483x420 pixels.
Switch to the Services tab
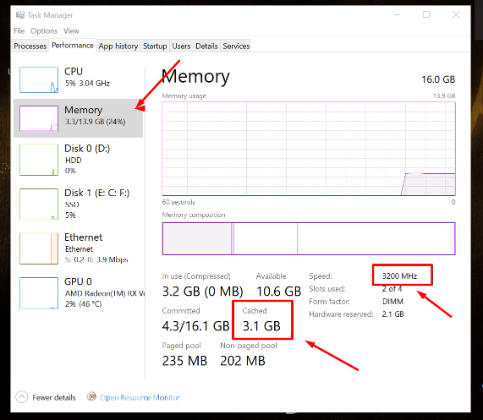coord(236,46)
